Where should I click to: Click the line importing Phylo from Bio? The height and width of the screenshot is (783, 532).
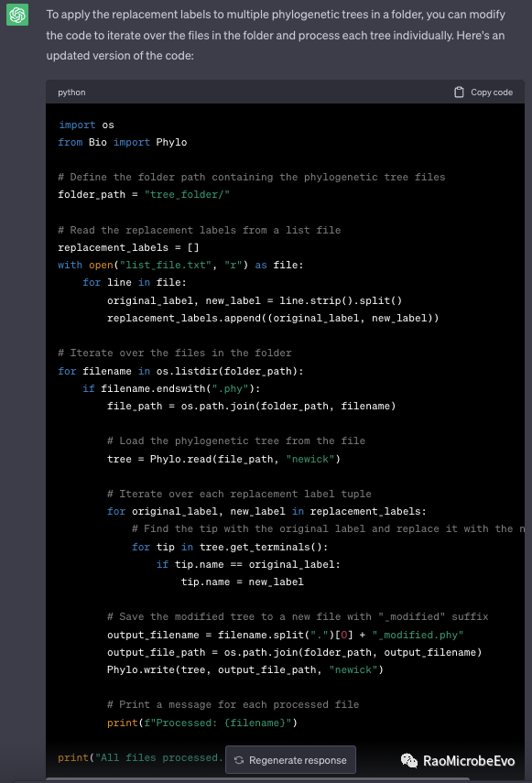[123, 142]
